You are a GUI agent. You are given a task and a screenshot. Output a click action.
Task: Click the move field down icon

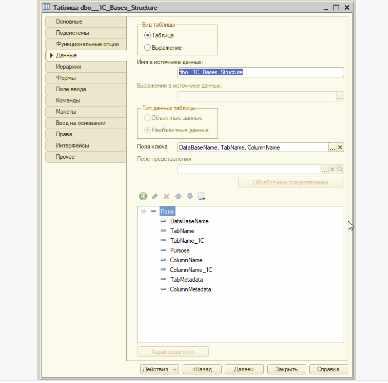[190, 196]
